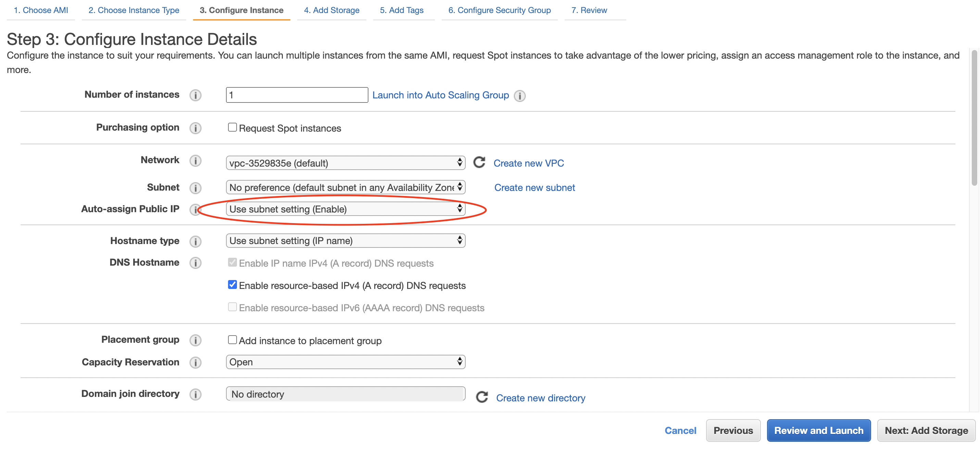Viewport: 980px width, 449px height.
Task: Open the Auto-assign Public IP dropdown
Action: point(345,209)
